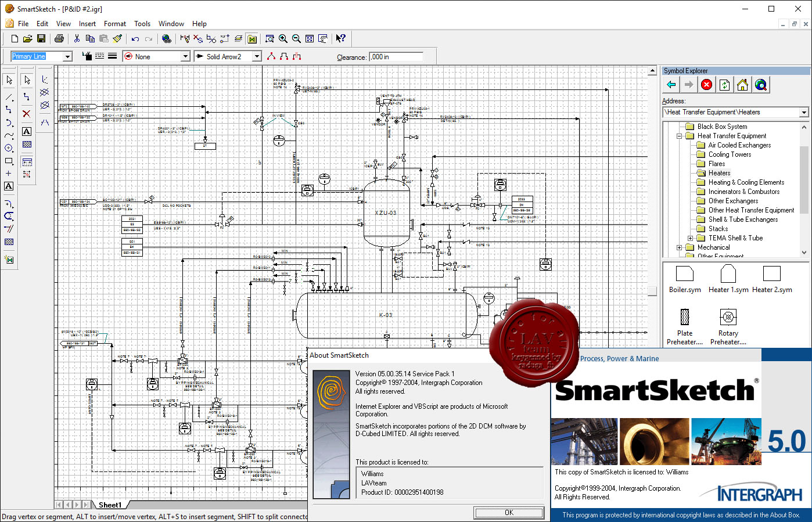Select the Line drawing tool

pyautogui.click(x=9, y=97)
